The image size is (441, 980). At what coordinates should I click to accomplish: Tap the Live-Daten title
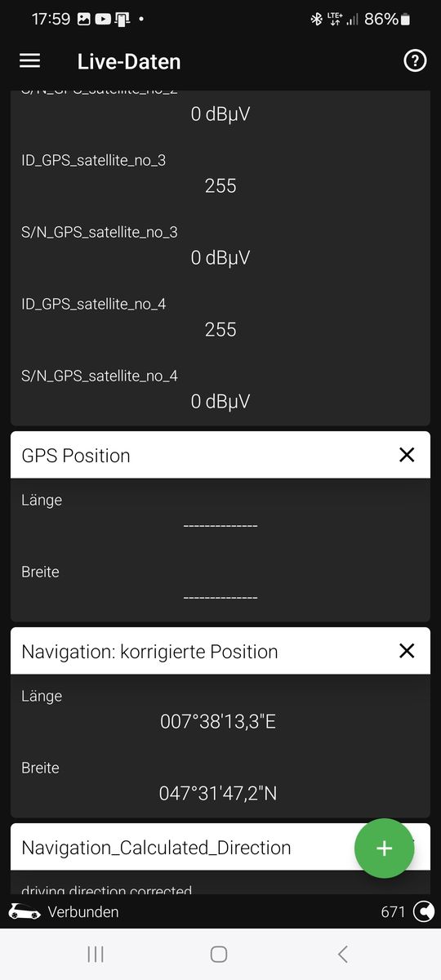[129, 61]
